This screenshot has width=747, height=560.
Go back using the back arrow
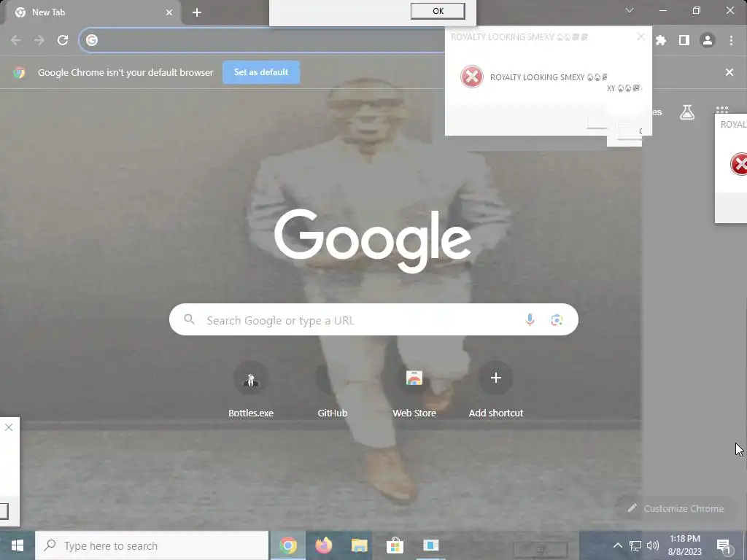pyautogui.click(x=16, y=41)
